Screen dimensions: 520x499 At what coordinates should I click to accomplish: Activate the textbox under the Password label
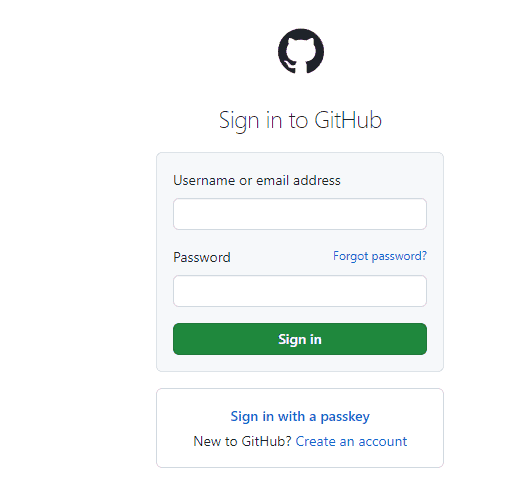point(300,291)
